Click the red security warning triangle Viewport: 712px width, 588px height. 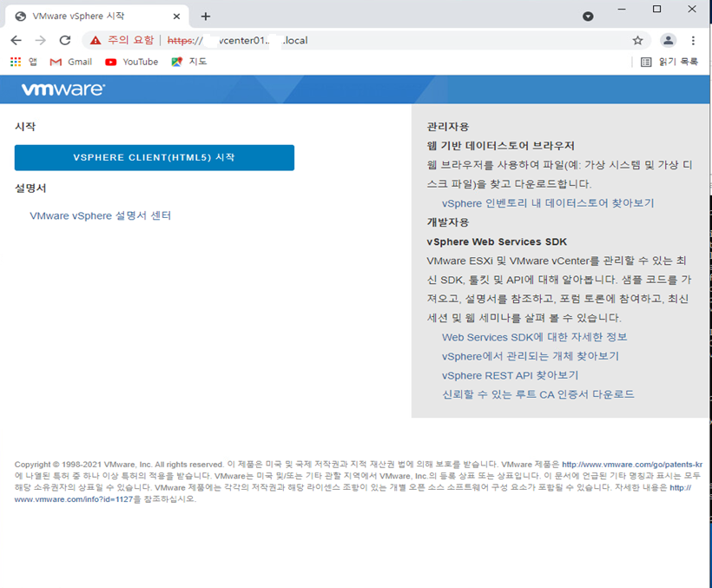96,41
